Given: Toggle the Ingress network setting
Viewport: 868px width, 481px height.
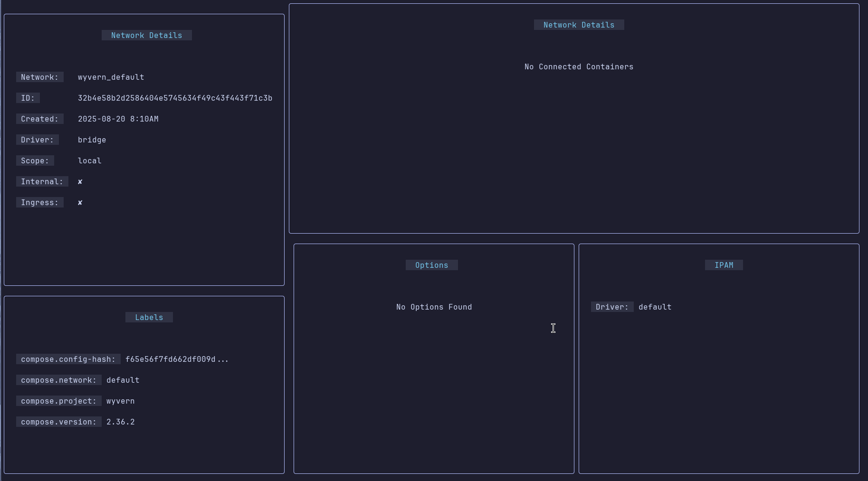Looking at the screenshot, I should click(x=80, y=202).
